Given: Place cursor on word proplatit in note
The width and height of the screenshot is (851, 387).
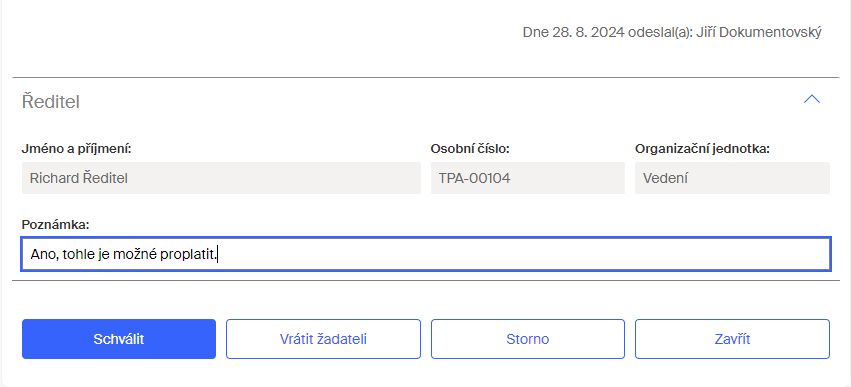Looking at the screenshot, I should (188, 254).
